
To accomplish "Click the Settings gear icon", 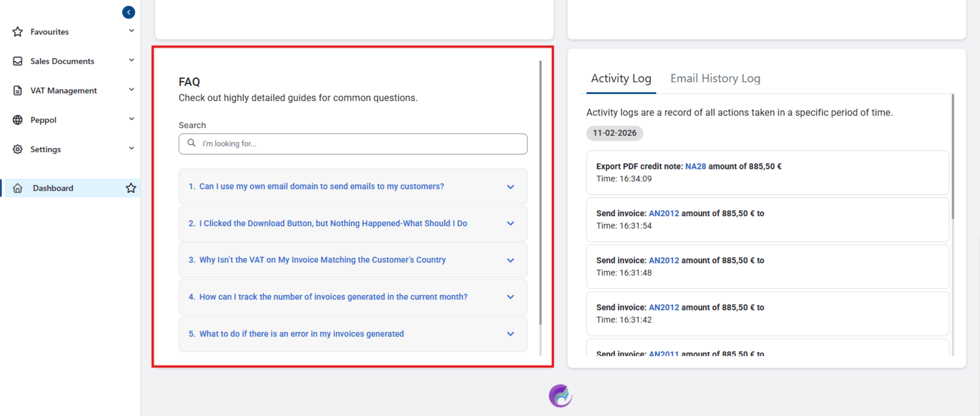I will tap(18, 149).
